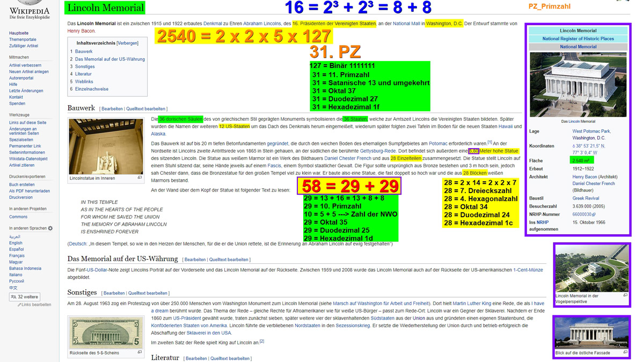
Task: Follow the Gettysburg-Rede link
Action: click(378, 151)
